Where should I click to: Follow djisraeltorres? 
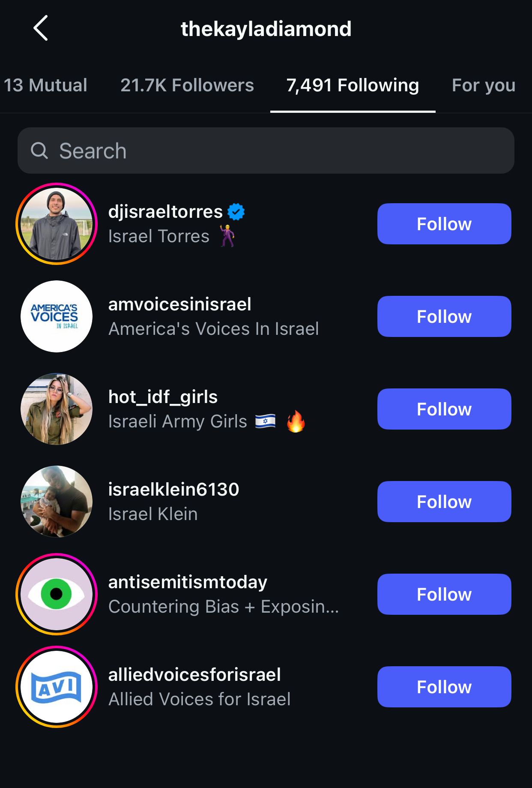[444, 224]
